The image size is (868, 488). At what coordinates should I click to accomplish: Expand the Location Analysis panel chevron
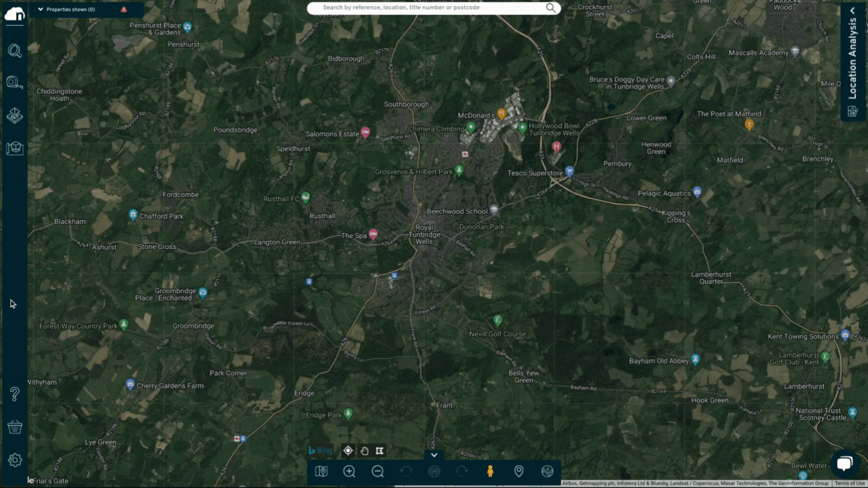click(x=852, y=10)
